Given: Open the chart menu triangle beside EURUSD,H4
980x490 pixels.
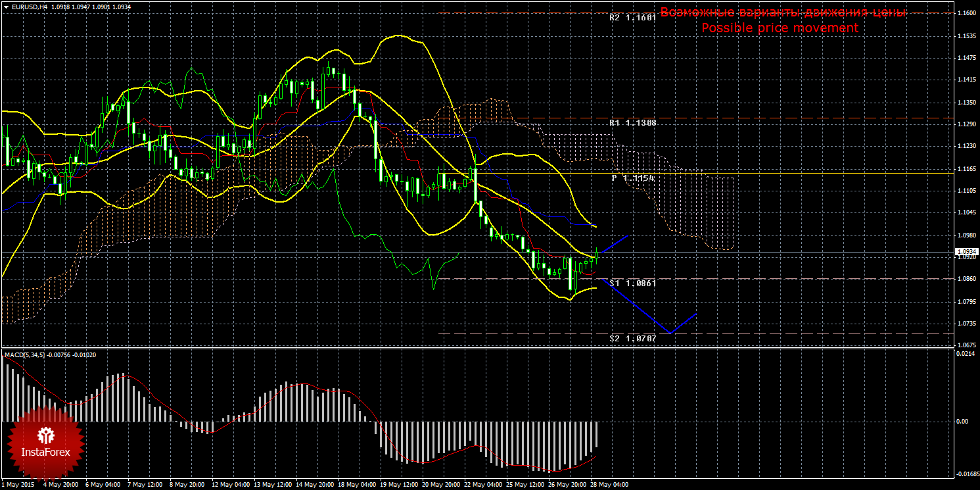Looking at the screenshot, I should (5, 6).
